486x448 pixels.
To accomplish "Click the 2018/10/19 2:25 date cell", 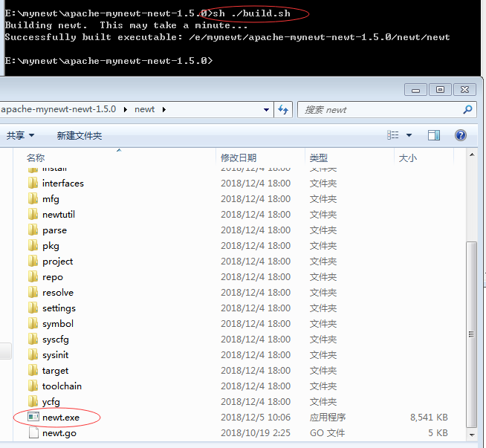I will [x=256, y=433].
